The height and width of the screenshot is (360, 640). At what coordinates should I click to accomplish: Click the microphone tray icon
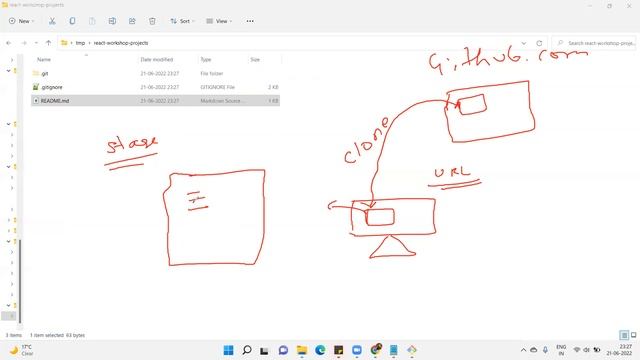545,350
